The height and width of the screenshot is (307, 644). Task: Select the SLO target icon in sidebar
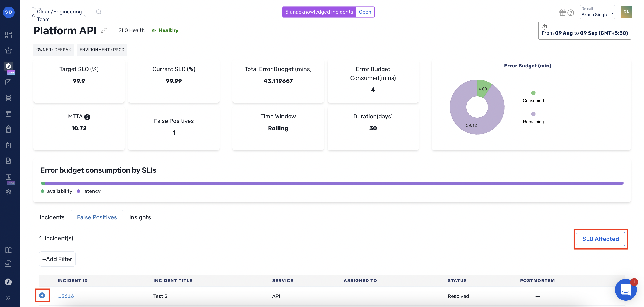pyautogui.click(x=8, y=66)
